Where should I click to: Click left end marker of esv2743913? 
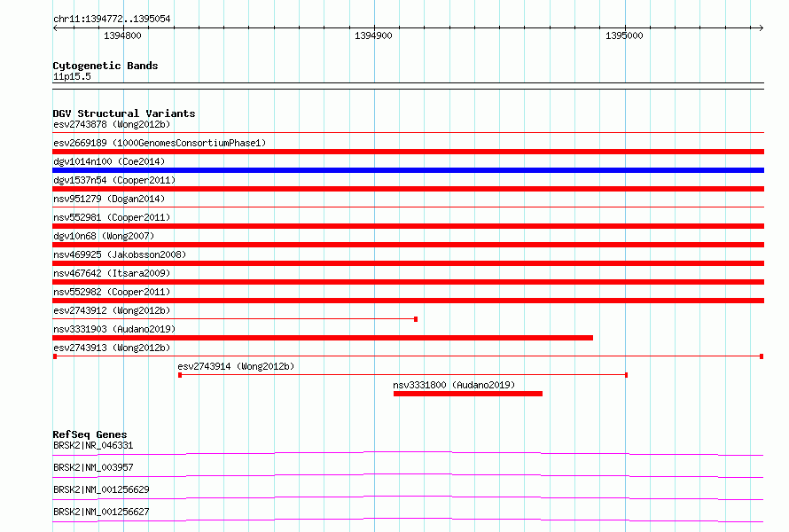[x=55, y=356]
